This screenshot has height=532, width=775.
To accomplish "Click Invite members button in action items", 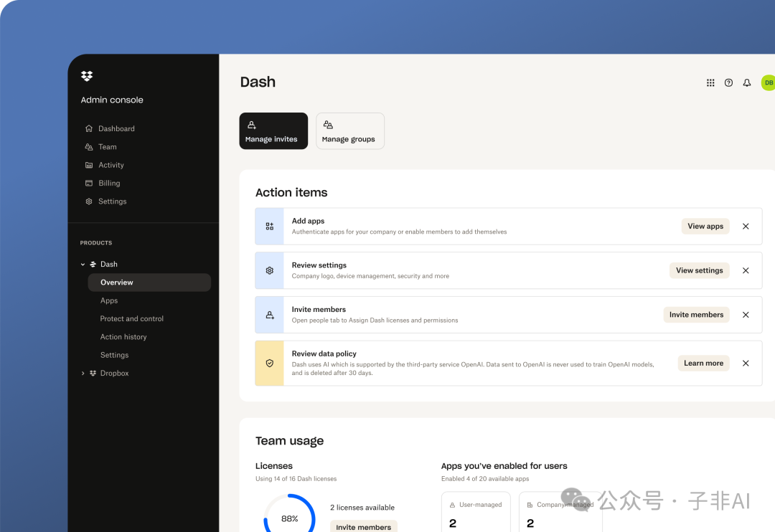I will point(696,315).
